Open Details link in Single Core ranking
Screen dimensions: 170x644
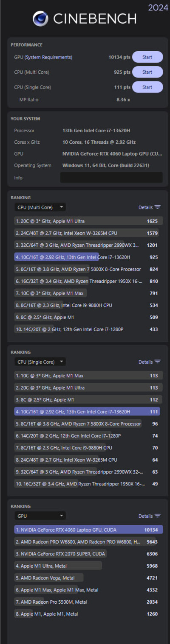click(145, 362)
